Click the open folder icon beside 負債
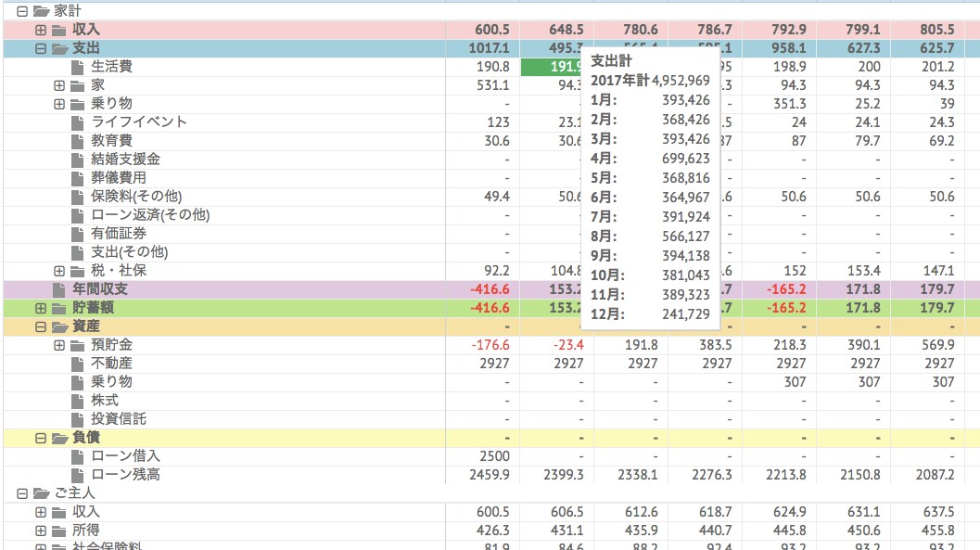This screenshot has width=980, height=550. coord(60,438)
